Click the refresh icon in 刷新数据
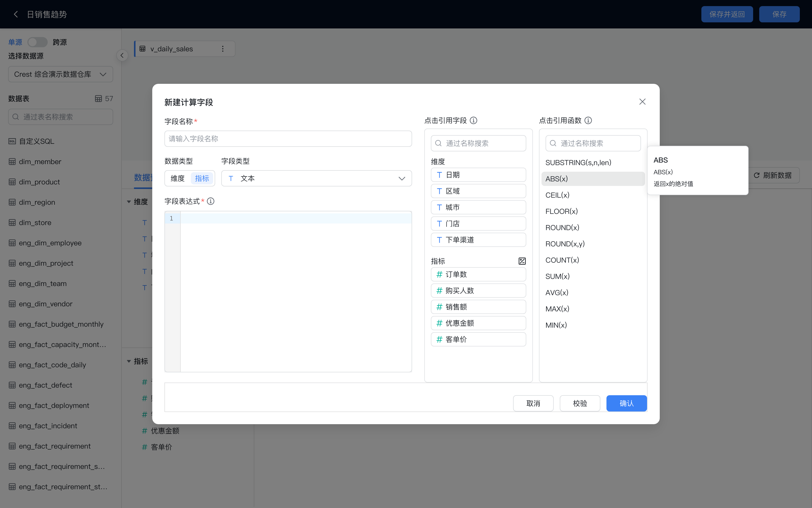 point(757,175)
